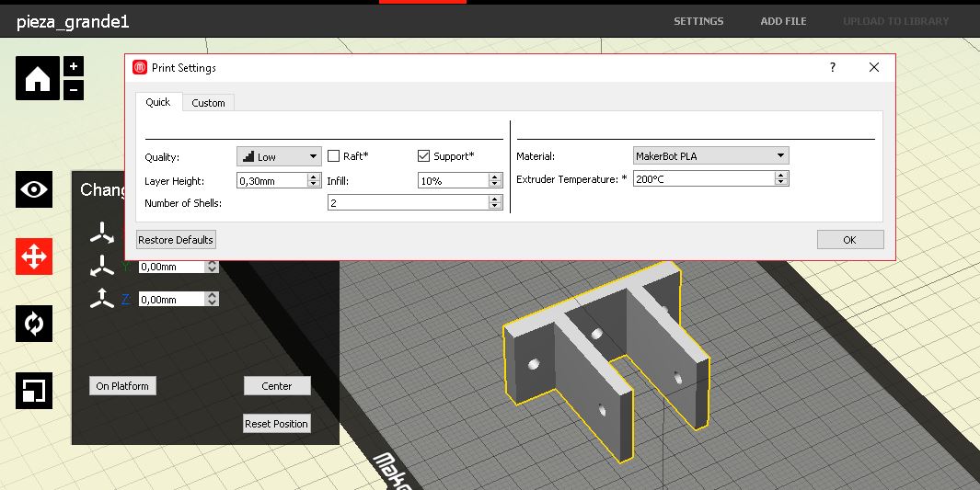
Task: Zoom in with the plus button
Action: click(73, 66)
